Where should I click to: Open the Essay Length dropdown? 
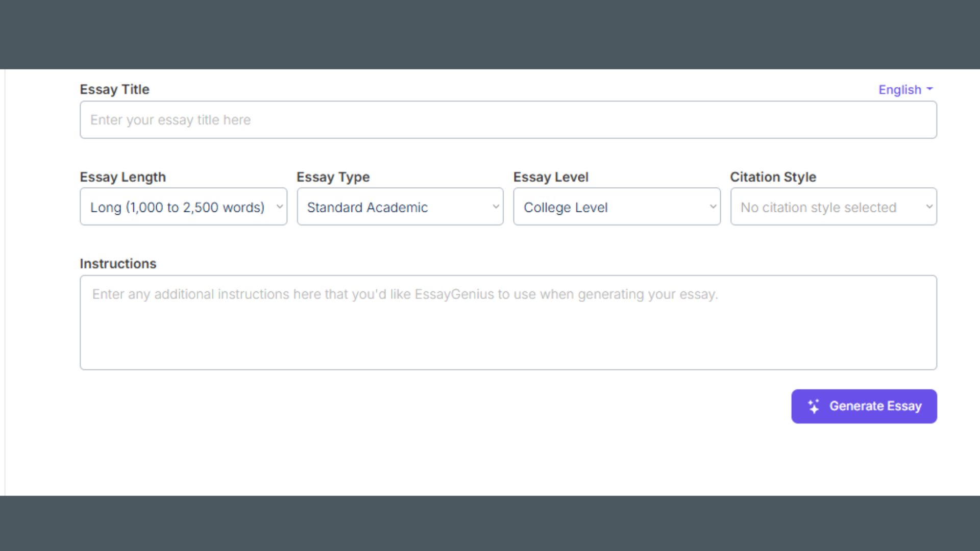pyautogui.click(x=177, y=207)
